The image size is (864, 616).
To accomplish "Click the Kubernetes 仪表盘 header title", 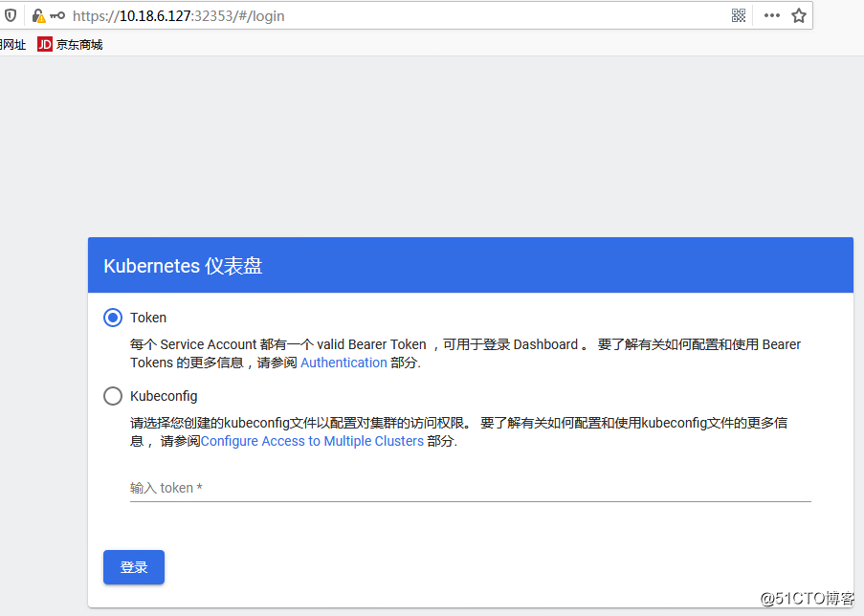I will coord(183,266).
